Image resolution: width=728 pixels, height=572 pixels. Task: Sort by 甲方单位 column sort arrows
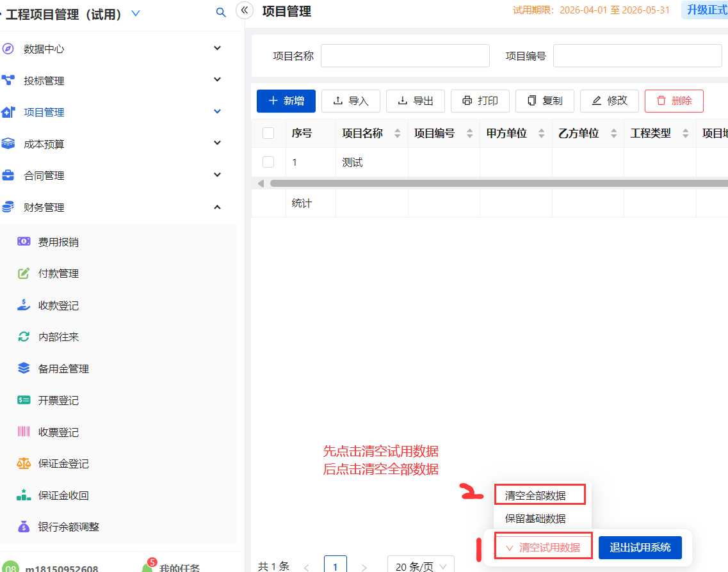541,134
